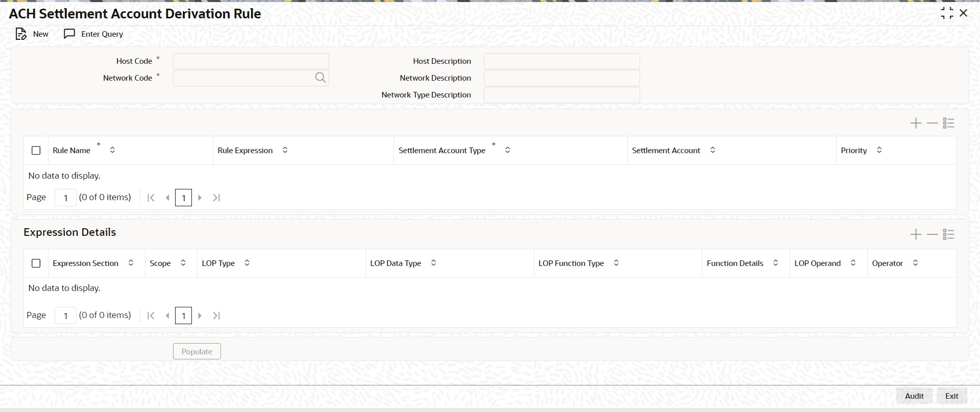This screenshot has height=412, width=980.
Task: Go to first page of rules table
Action: pyautogui.click(x=151, y=198)
